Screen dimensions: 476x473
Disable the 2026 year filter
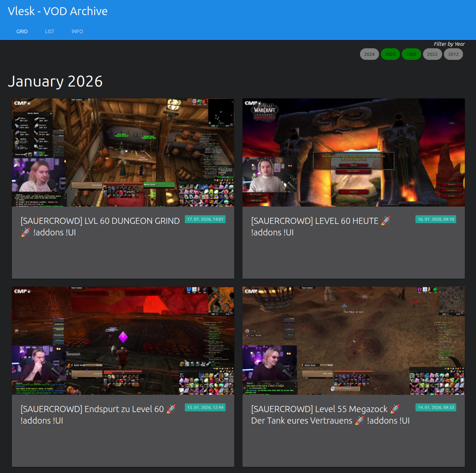tap(411, 54)
